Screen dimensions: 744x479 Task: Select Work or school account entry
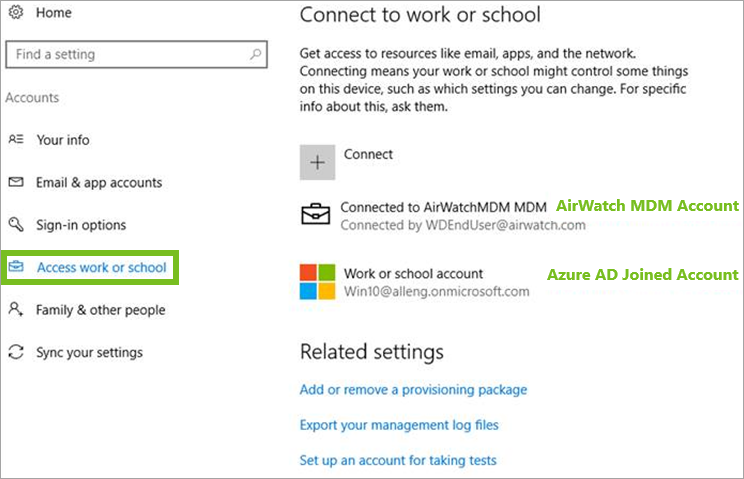413,274
